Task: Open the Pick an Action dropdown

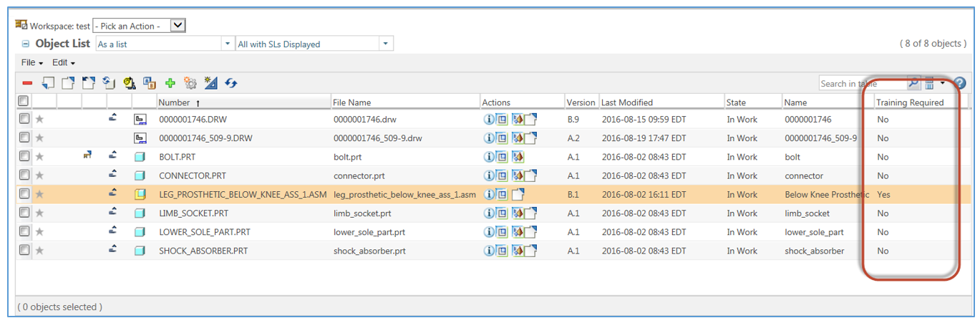Action: click(139, 26)
